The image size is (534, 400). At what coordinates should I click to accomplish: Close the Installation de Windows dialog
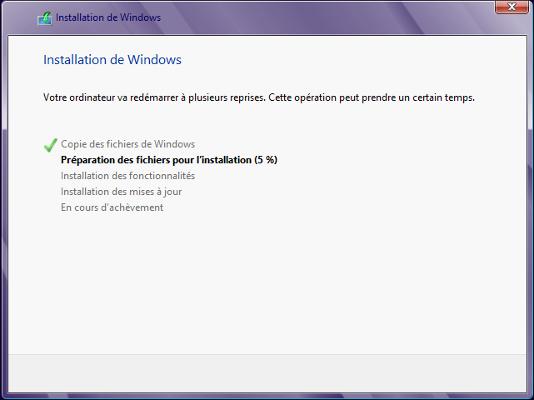click(511, 6)
